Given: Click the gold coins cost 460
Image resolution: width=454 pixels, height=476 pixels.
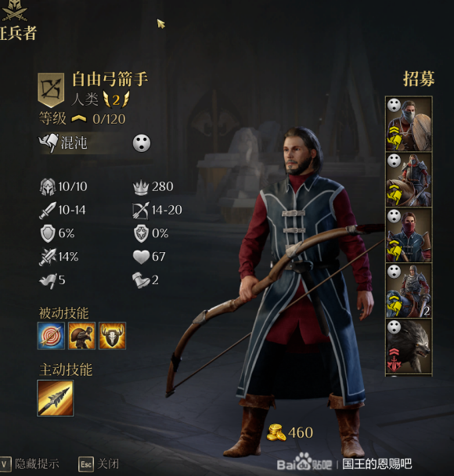Looking at the screenshot, I should 290,433.
